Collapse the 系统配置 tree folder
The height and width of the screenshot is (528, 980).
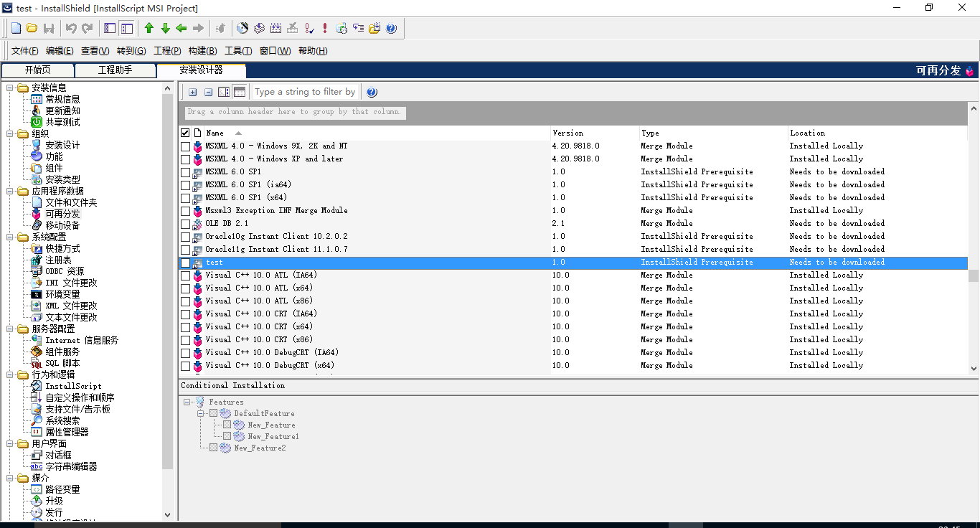tap(10, 237)
